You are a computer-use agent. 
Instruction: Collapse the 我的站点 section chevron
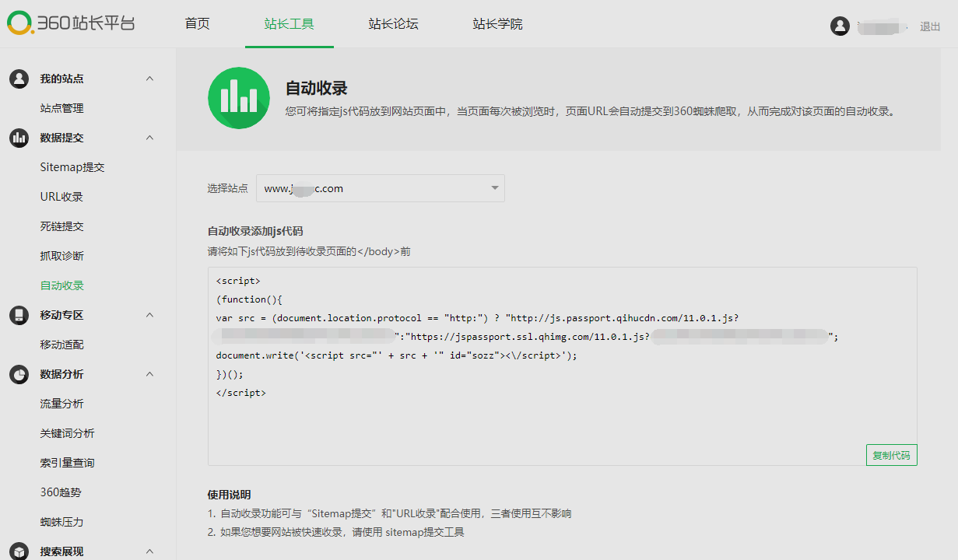150,79
